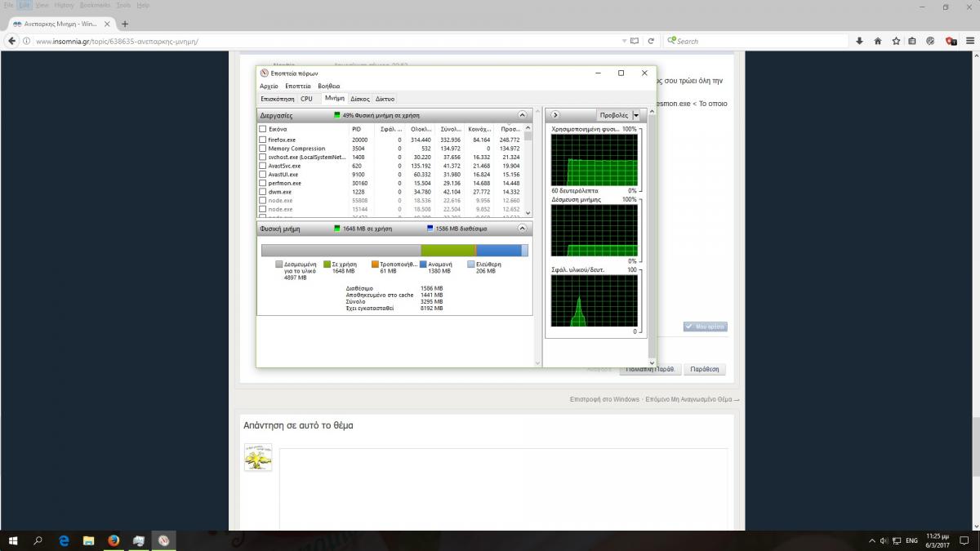
Task: Tick the firefox.exe process checkbox
Action: coord(263,140)
